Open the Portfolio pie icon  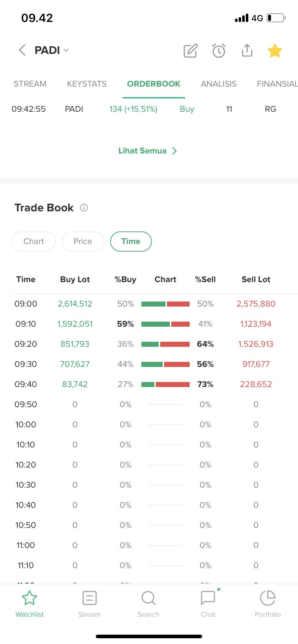coord(267,598)
